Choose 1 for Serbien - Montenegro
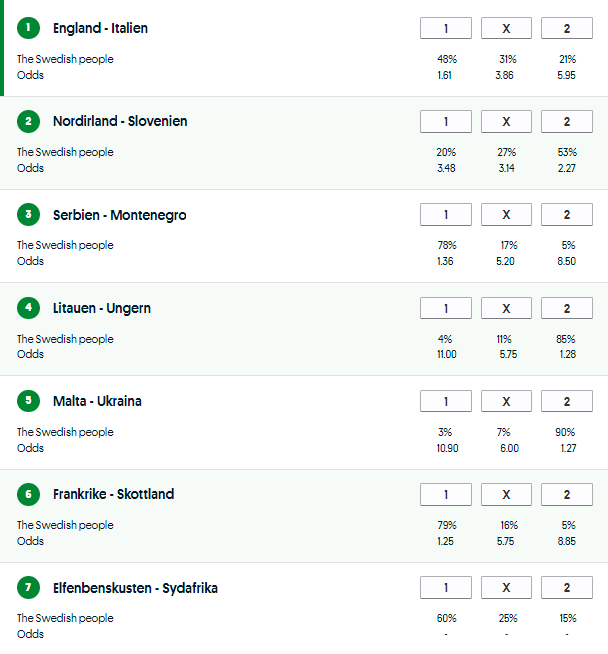This screenshot has height=654, width=608. point(445,215)
